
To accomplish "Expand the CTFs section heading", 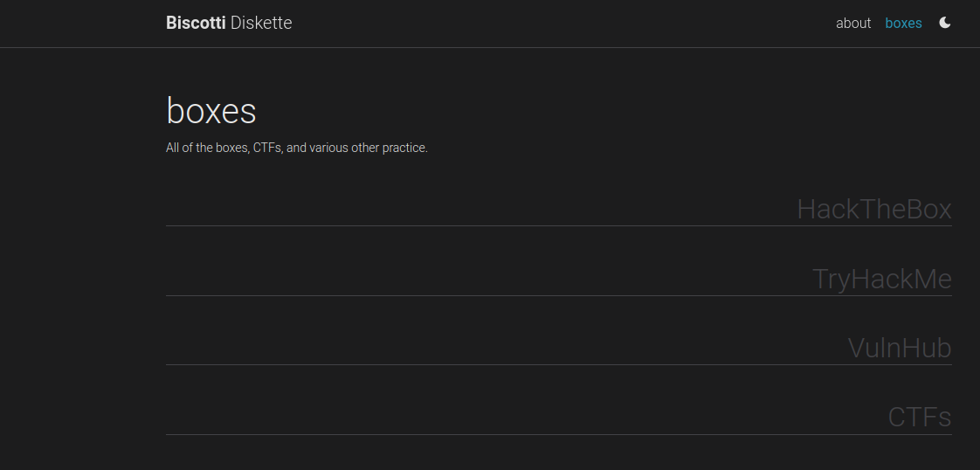I will click(919, 418).
